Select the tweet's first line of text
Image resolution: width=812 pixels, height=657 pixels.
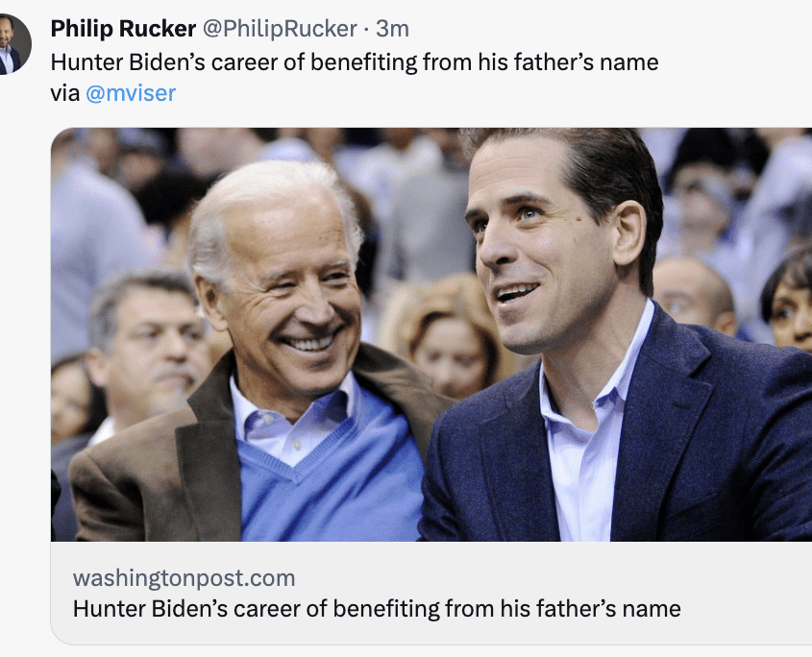pyautogui.click(x=355, y=62)
